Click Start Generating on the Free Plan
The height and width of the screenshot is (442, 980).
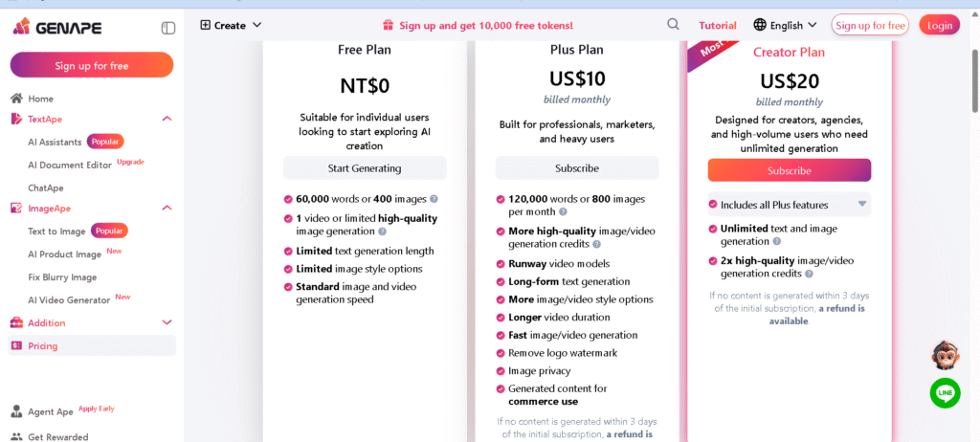coord(365,168)
